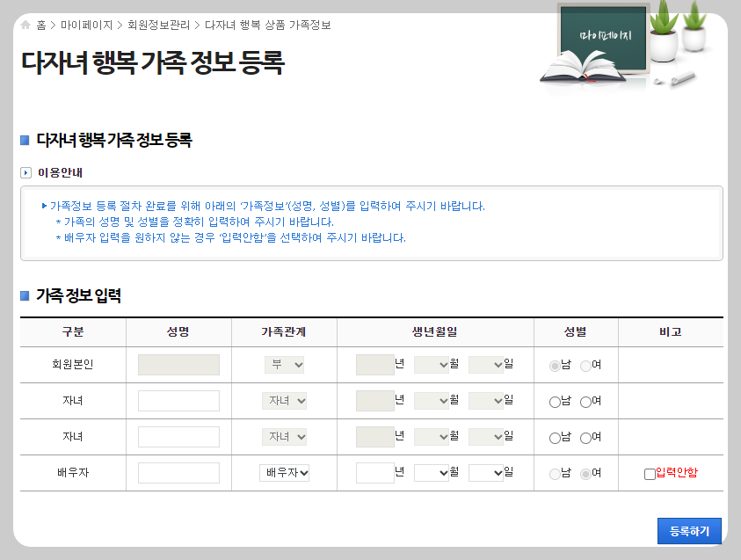The height and width of the screenshot is (560, 741).
Task: Click the 비고 column header
Action: click(x=670, y=332)
